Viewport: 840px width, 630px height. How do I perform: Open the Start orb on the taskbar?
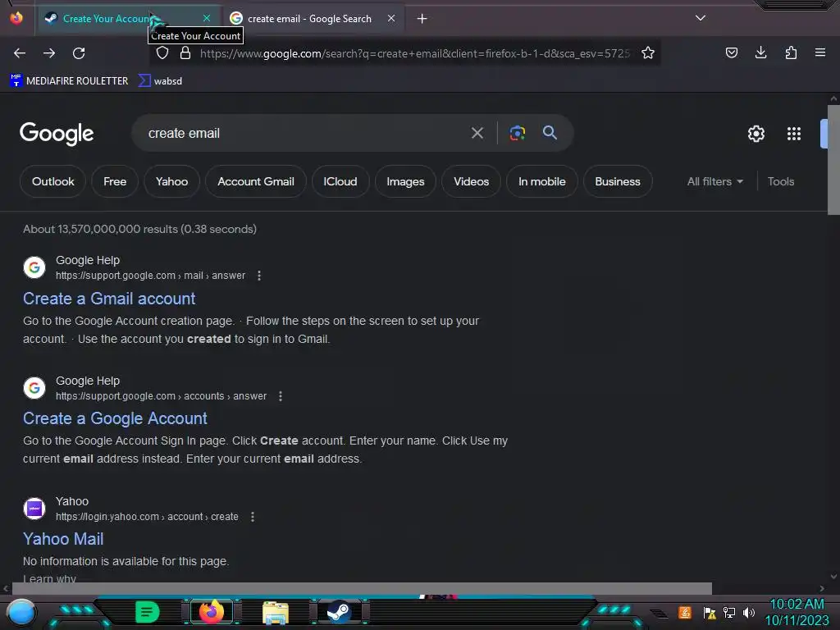(x=21, y=613)
